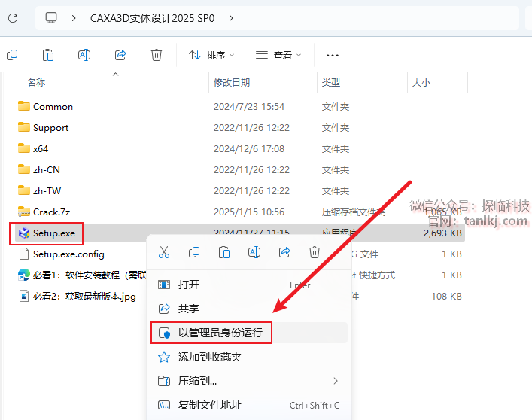The width and height of the screenshot is (532, 420).
Task: Click the Delete trash icon in context menu
Action: click(315, 252)
